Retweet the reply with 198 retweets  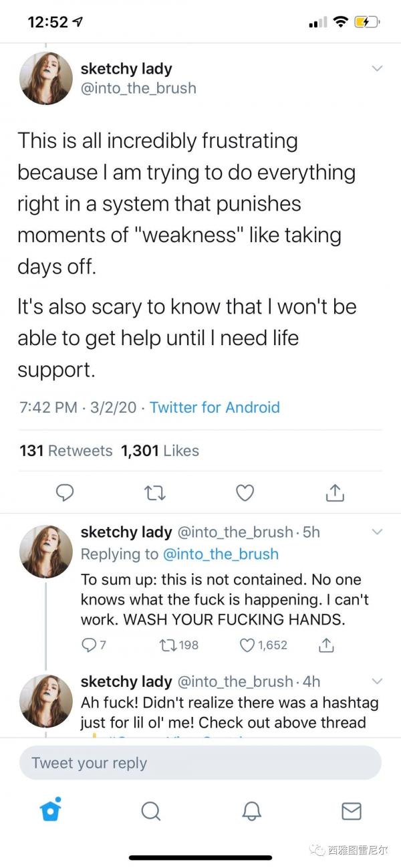pyautogui.click(x=170, y=645)
